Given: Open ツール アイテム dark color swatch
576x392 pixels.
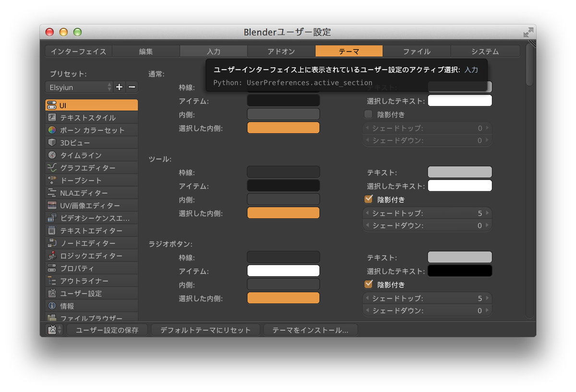Looking at the screenshot, I should 283,186.
